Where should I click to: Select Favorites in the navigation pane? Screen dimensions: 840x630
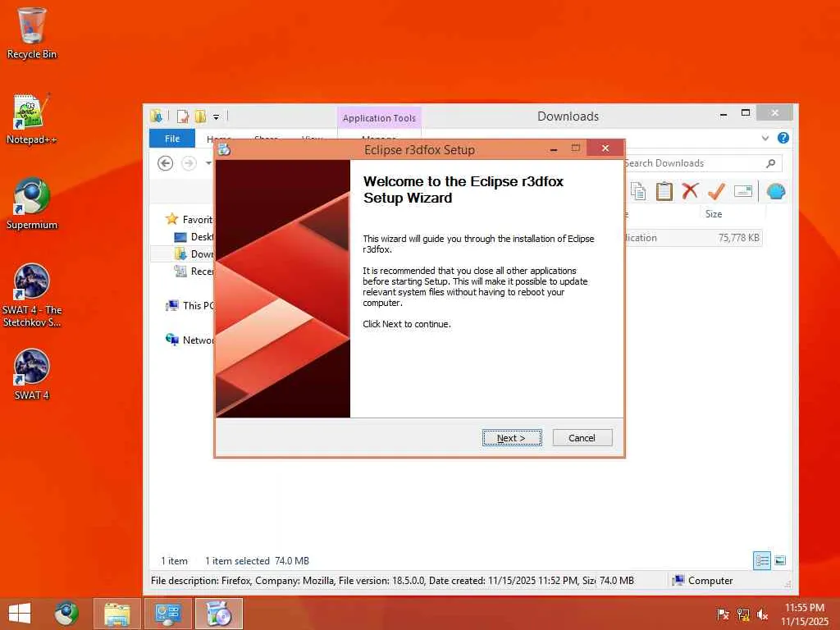pyautogui.click(x=190, y=220)
